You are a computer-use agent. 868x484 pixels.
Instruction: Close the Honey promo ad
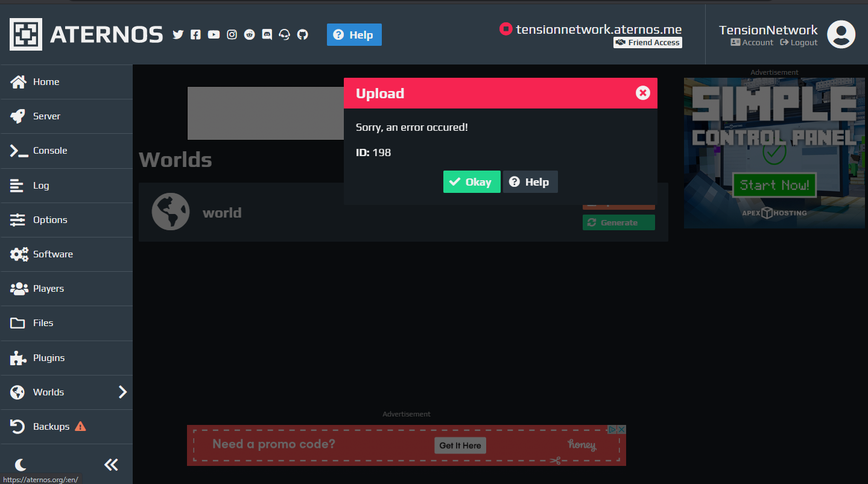622,429
